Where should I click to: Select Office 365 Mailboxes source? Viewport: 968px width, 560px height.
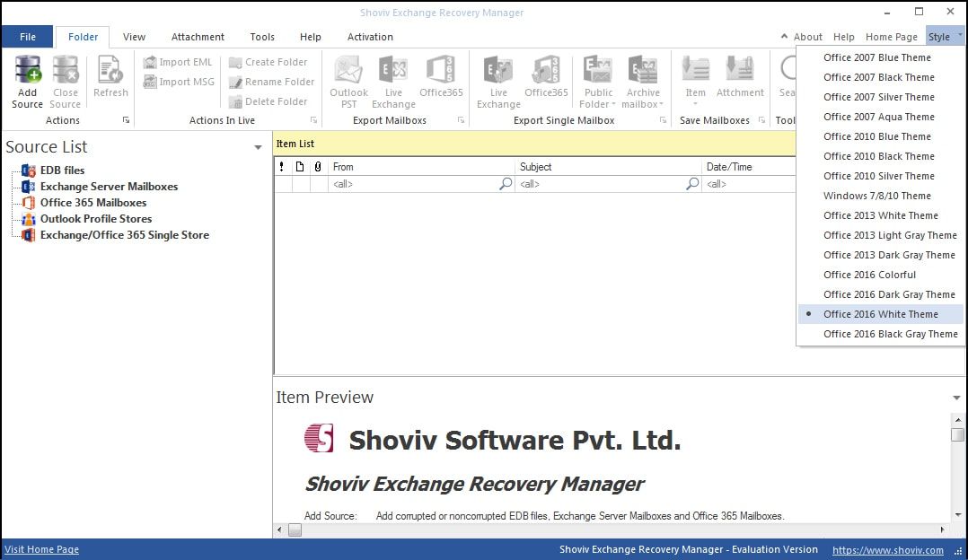[x=93, y=202]
